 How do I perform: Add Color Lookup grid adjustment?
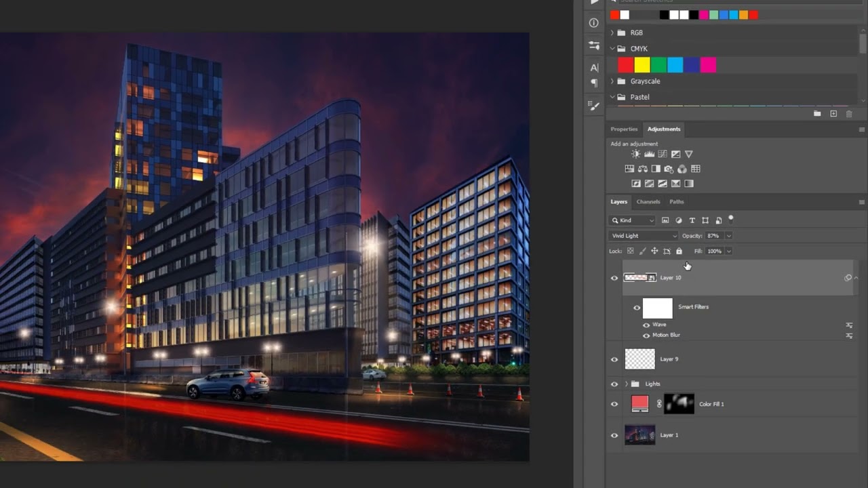coord(696,169)
